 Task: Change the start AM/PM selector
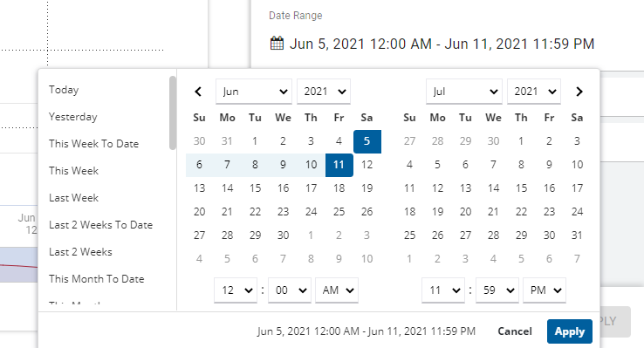point(337,290)
